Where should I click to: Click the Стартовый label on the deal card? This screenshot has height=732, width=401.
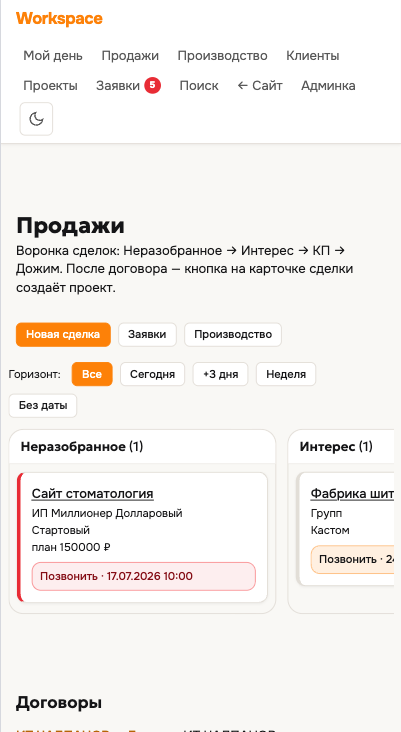[61, 530]
